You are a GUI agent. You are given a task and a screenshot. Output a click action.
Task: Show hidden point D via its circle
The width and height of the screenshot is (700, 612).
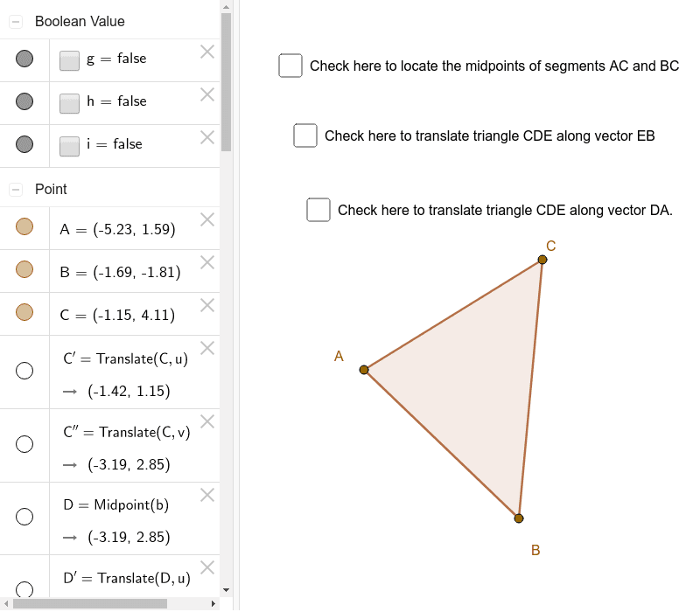coord(24,517)
